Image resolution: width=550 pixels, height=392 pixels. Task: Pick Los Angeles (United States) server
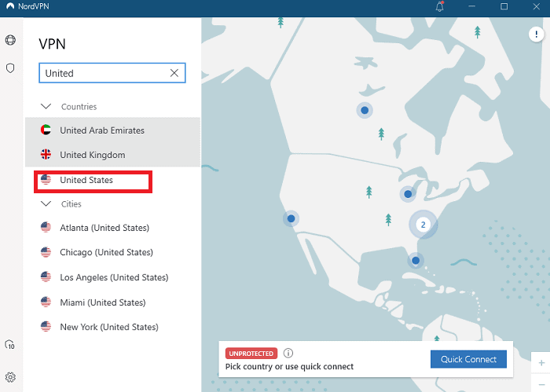tap(114, 277)
